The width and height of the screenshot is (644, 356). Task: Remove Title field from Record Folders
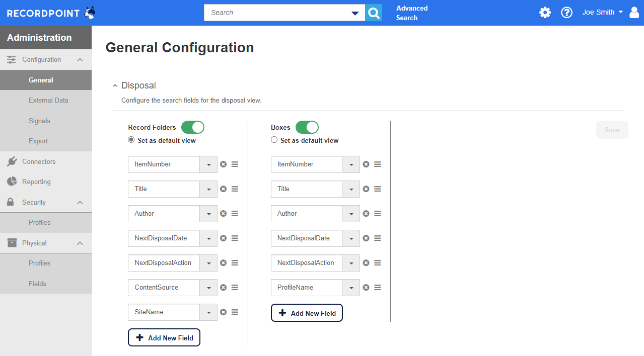[224, 189]
